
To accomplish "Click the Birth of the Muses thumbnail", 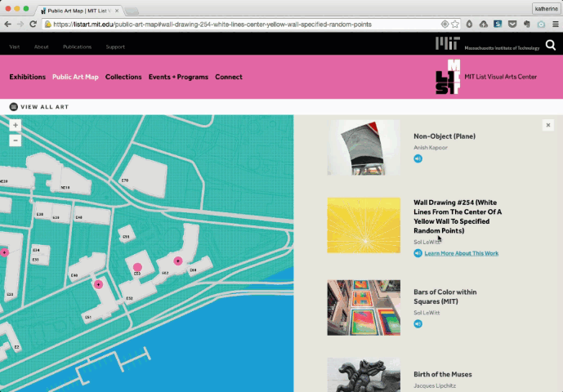I will click(x=364, y=375).
